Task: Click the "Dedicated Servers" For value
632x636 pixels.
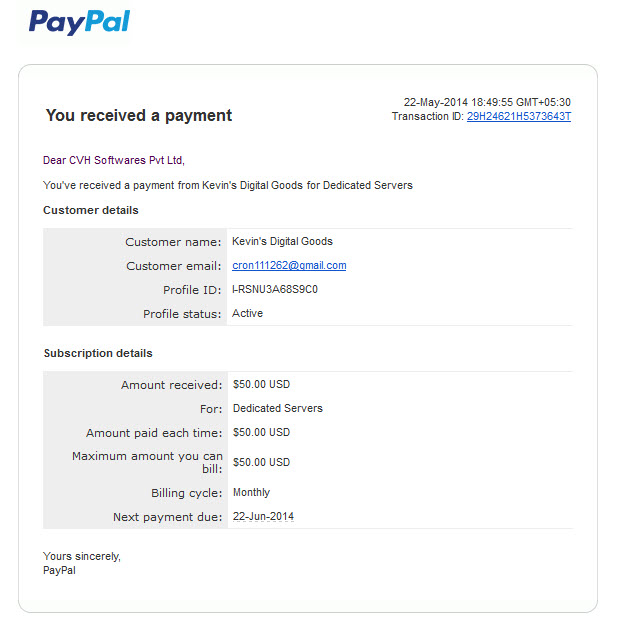Action: click(278, 408)
